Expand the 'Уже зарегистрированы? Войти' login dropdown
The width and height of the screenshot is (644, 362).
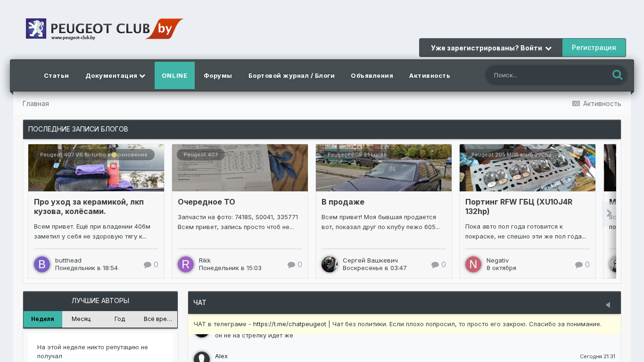(x=491, y=48)
